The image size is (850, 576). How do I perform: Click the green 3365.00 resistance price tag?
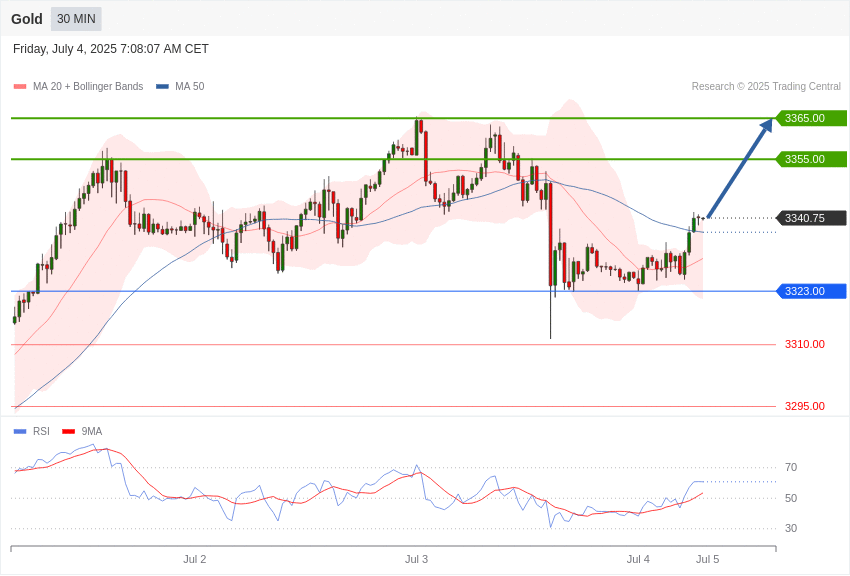click(811, 118)
